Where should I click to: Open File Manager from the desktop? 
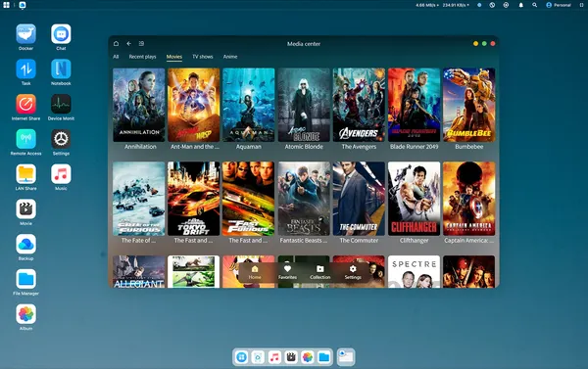pyautogui.click(x=25, y=279)
